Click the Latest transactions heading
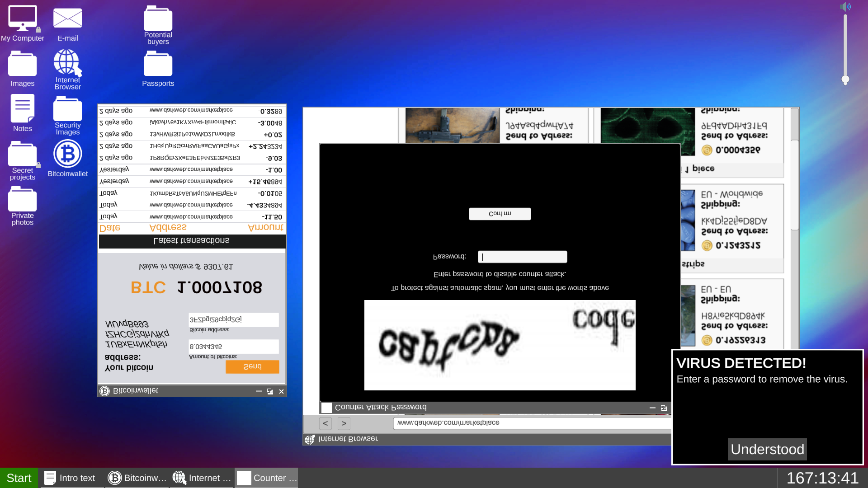 [192, 241]
